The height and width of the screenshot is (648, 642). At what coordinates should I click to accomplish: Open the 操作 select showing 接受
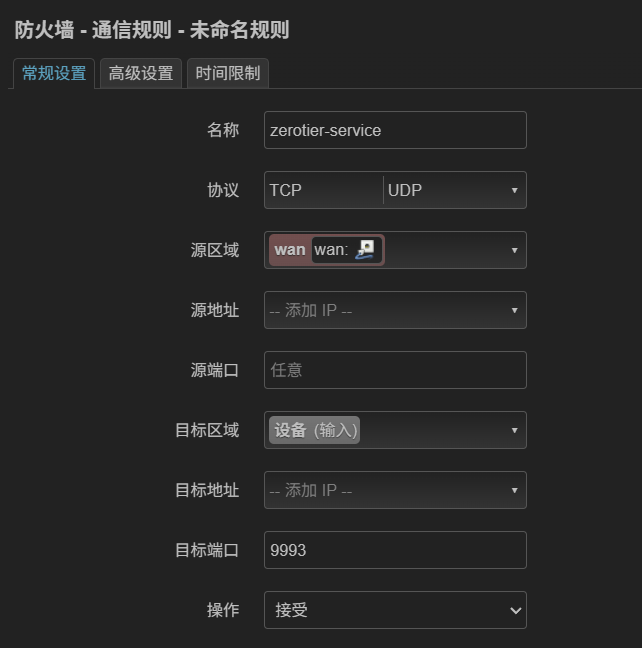coord(395,610)
